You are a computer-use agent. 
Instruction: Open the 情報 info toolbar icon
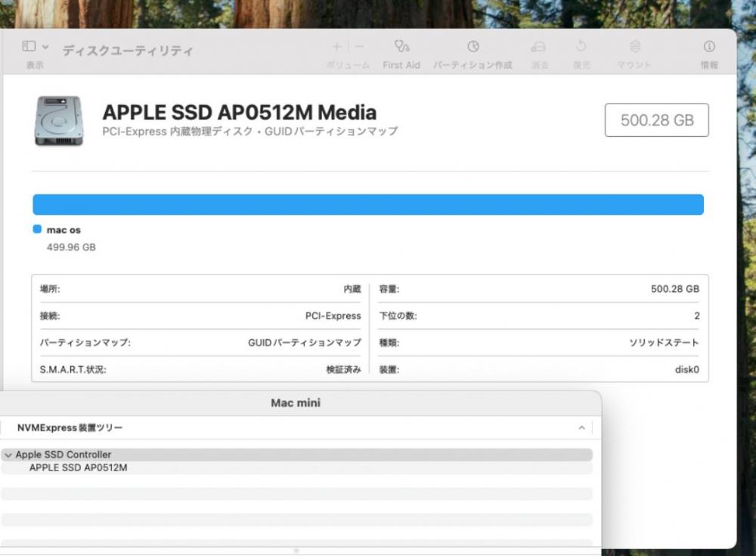pos(709,46)
